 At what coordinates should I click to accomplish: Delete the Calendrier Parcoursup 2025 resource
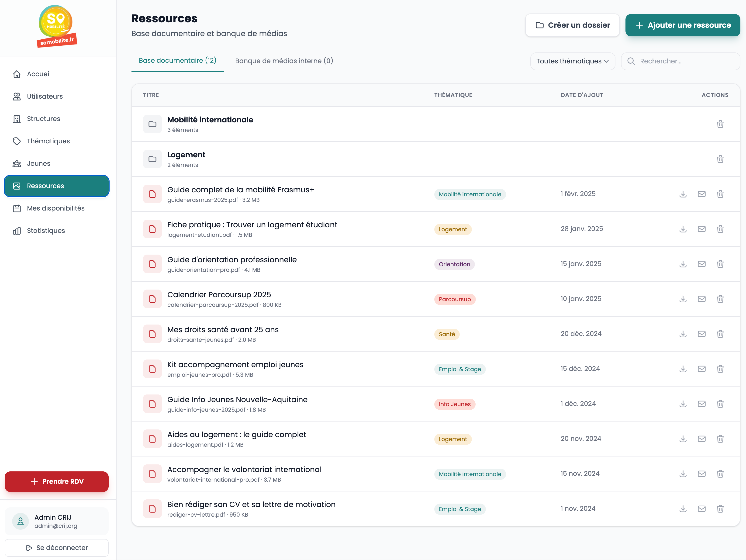point(720,299)
